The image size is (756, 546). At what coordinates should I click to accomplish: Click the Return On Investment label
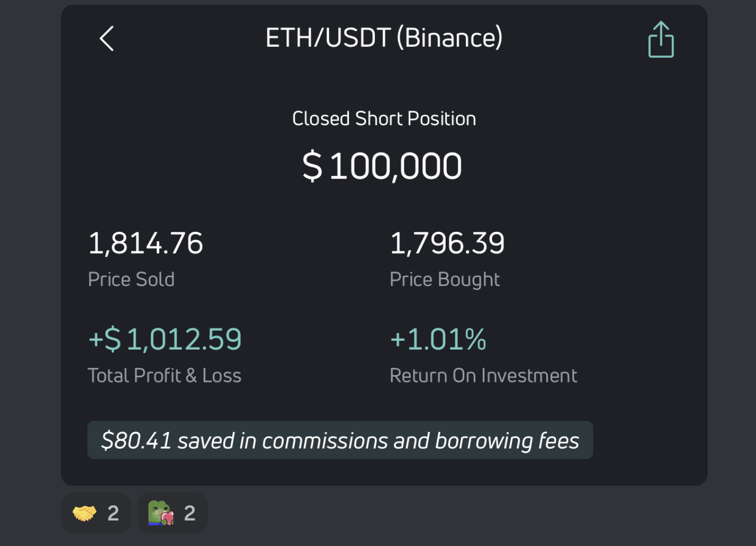coord(483,376)
